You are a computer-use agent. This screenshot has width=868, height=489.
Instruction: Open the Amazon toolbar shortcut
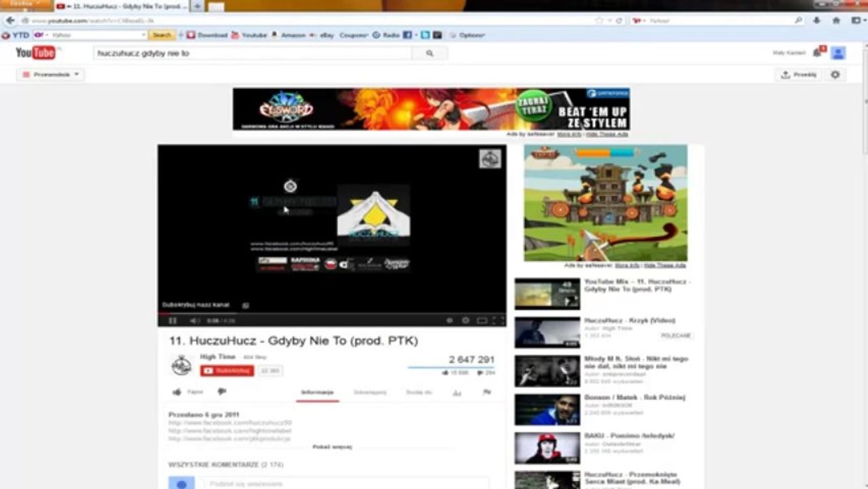point(288,35)
